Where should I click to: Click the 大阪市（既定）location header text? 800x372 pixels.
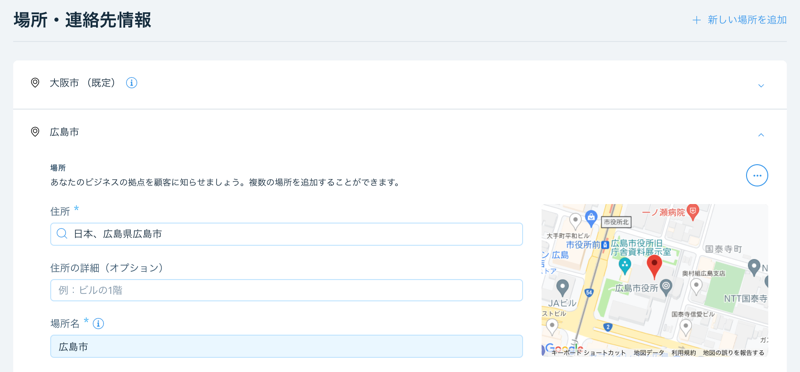coord(84,83)
